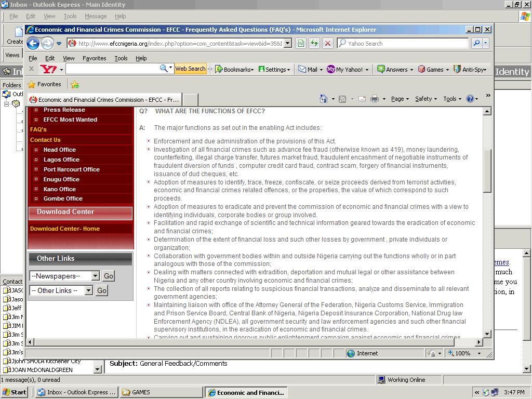
Task: Select the EFCC browser tab
Action: coord(104,100)
